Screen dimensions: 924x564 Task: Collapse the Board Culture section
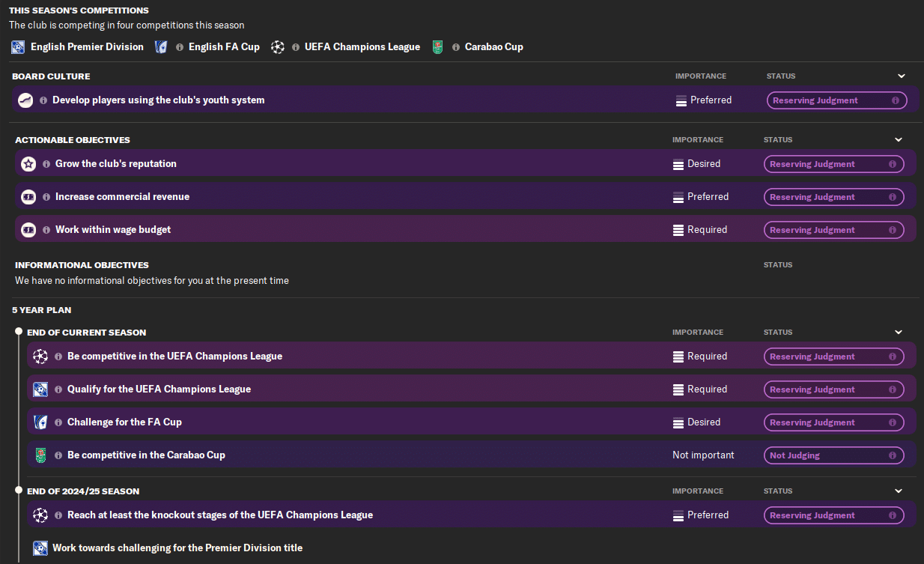point(902,76)
